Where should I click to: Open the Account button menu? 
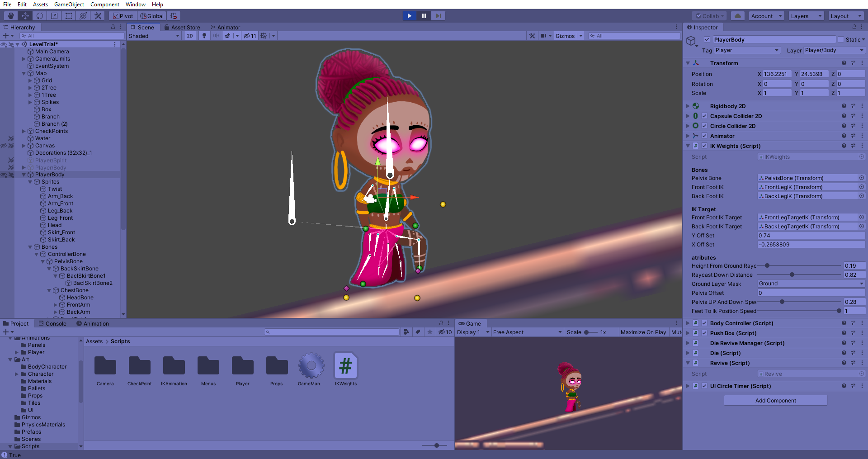click(x=767, y=16)
